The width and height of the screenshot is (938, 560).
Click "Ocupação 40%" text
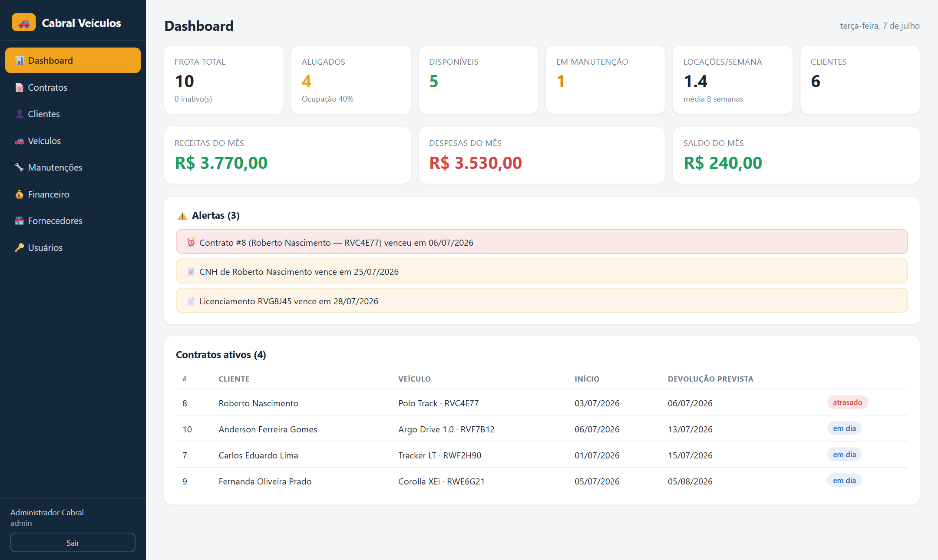[x=327, y=99]
